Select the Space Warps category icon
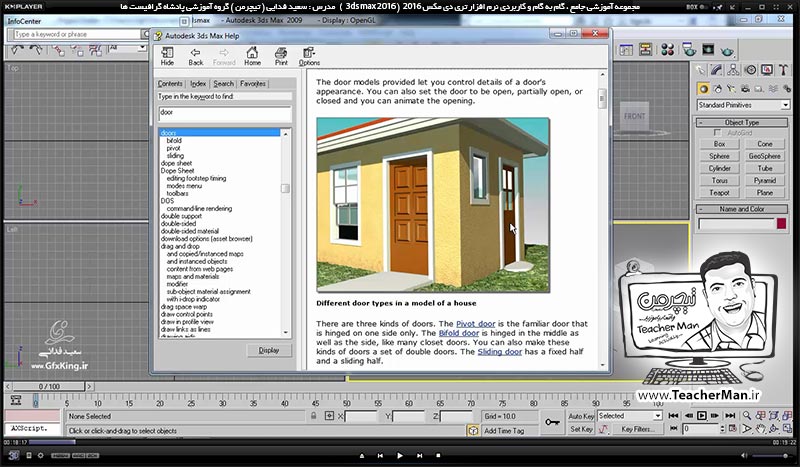Image resolution: width=800 pixels, height=467 pixels. [773, 89]
